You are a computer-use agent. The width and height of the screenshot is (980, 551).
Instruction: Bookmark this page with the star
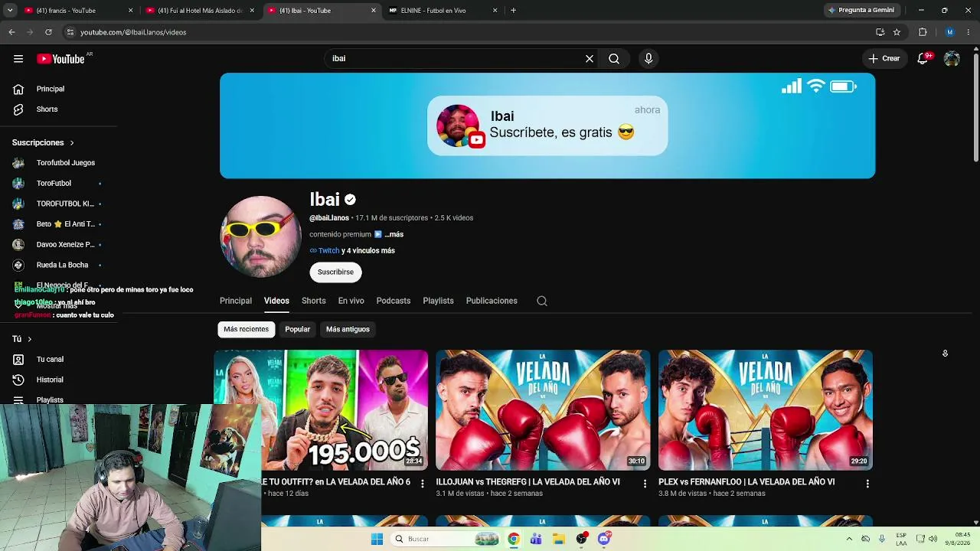[897, 32]
